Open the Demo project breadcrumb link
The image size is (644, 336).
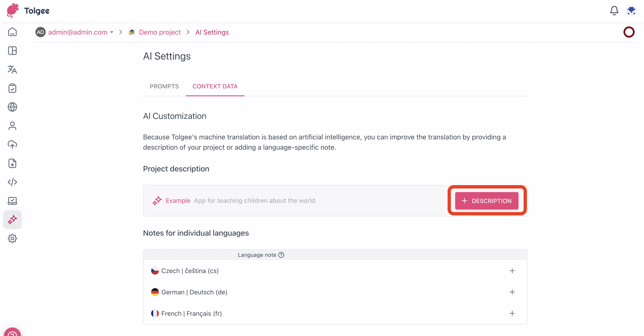160,32
